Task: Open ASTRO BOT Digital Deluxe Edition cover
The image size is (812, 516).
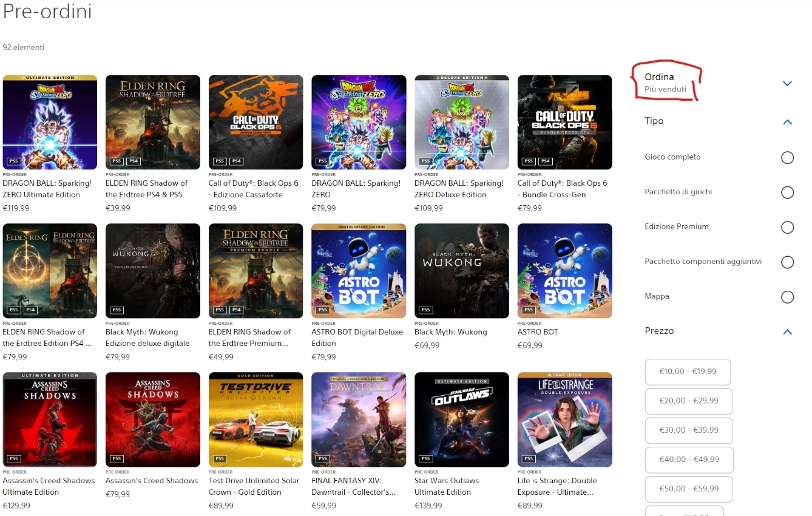Action: 359,271
